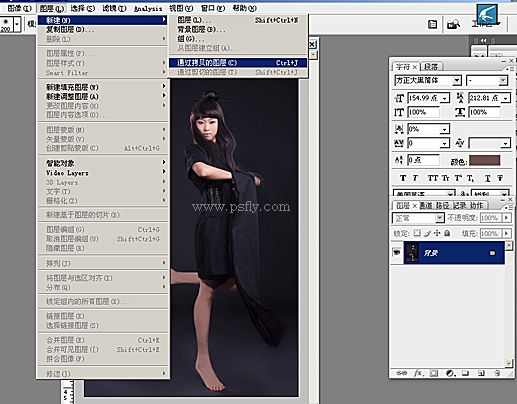Add a layer mask from Layers panel
The height and width of the screenshot is (404, 517).
(x=434, y=373)
